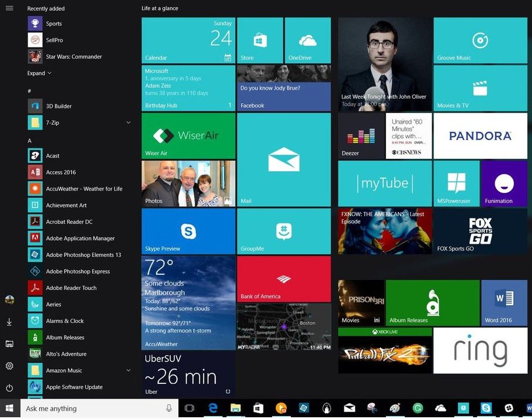Open the FOX Sports GO tile
Image resolution: width=532 pixels, height=419 pixels.
(480, 231)
